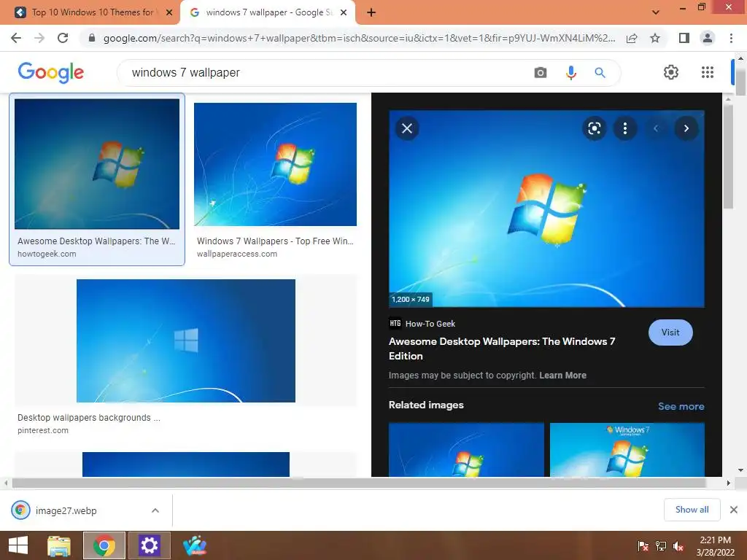Select the pinterest.com wallpaper thumbnail

point(186,341)
